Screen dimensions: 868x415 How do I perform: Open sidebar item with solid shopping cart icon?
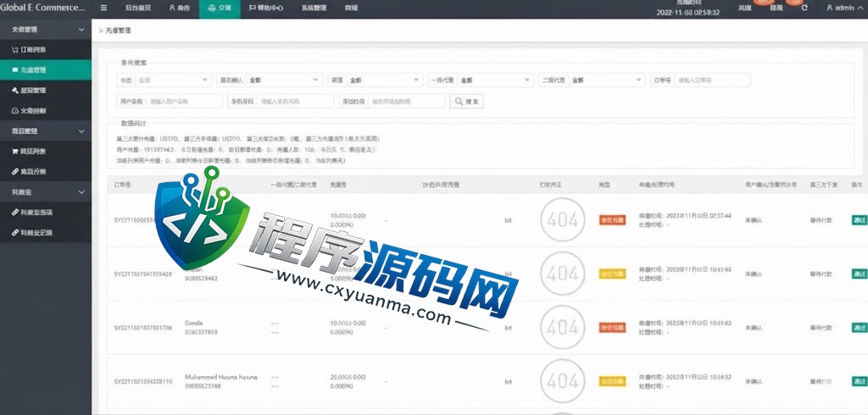click(46, 151)
